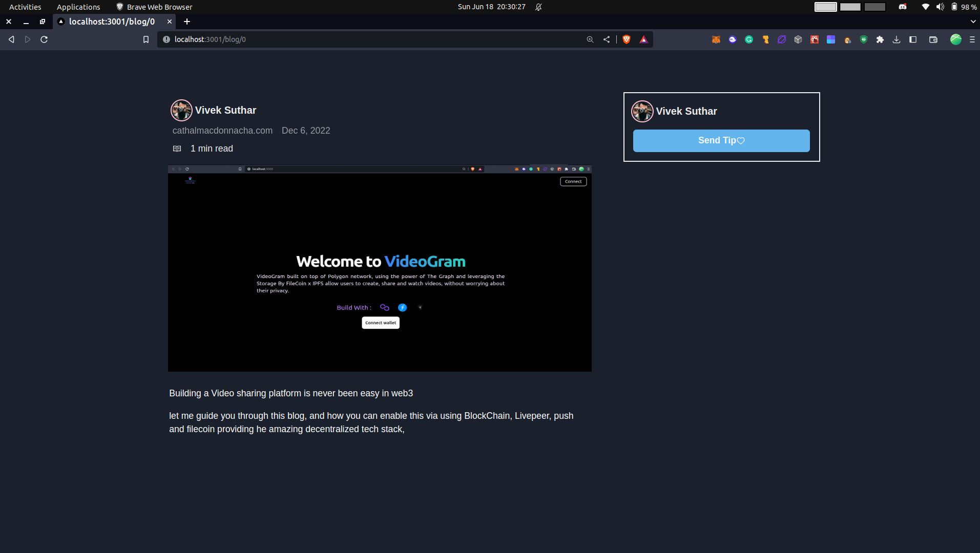Click 'Building a Video sharing platform' paragraph
980x553 pixels.
pos(291,393)
